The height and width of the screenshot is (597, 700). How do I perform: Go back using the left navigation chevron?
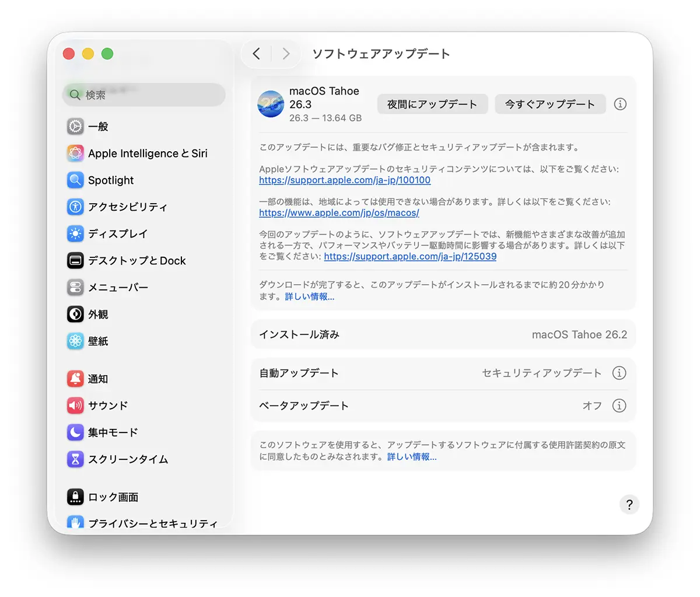(256, 53)
